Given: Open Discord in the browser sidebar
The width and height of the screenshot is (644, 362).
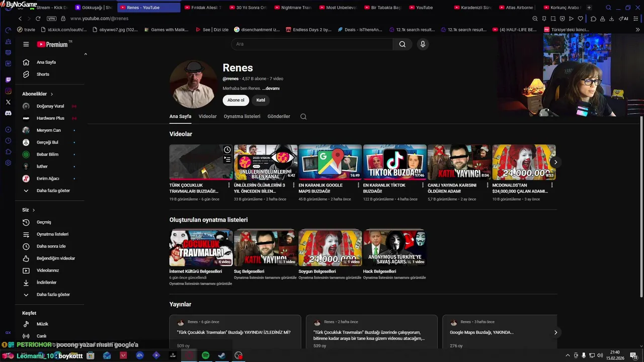Looking at the screenshot, I should pos(8,113).
